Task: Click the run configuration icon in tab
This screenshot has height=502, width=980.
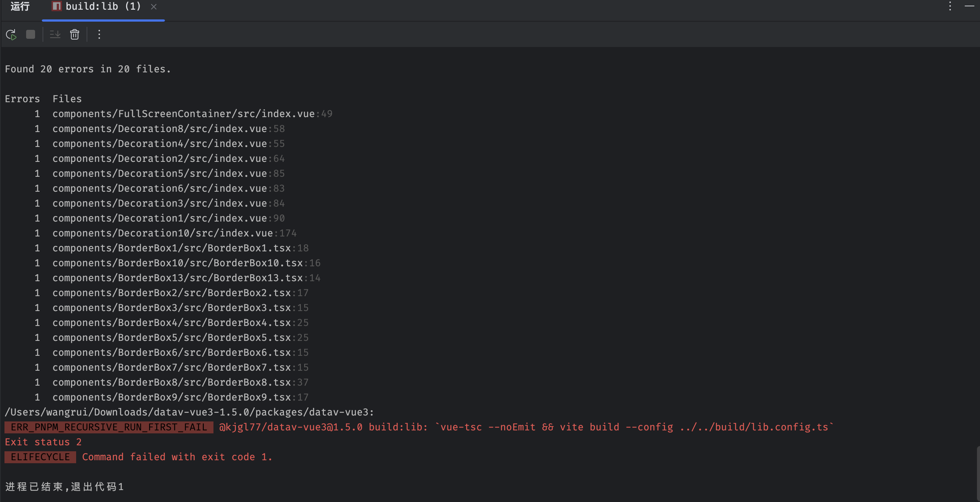Action: click(56, 6)
